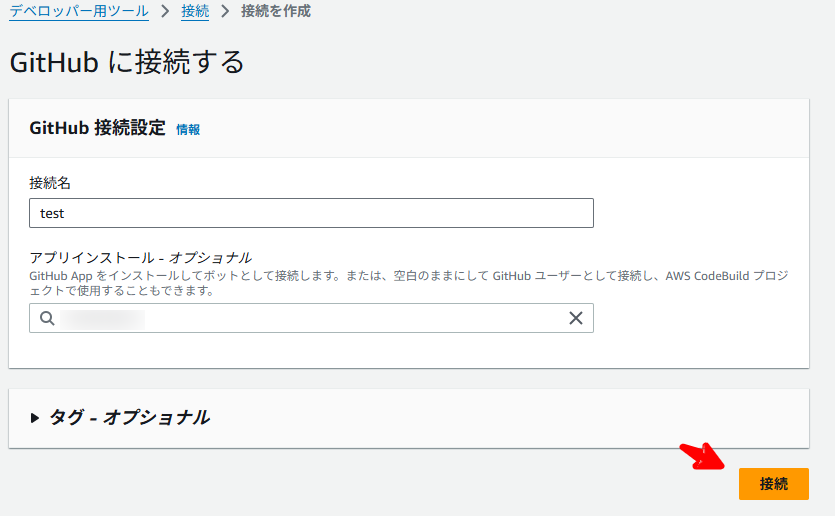Screen dimensions: 835x516
Task: Clear the app installation field with X
Action: click(x=576, y=318)
